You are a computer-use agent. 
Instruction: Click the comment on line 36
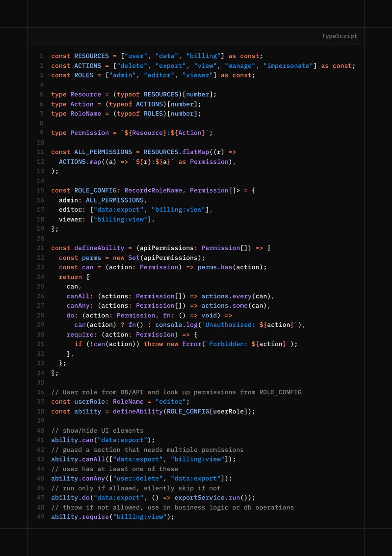[176, 392]
